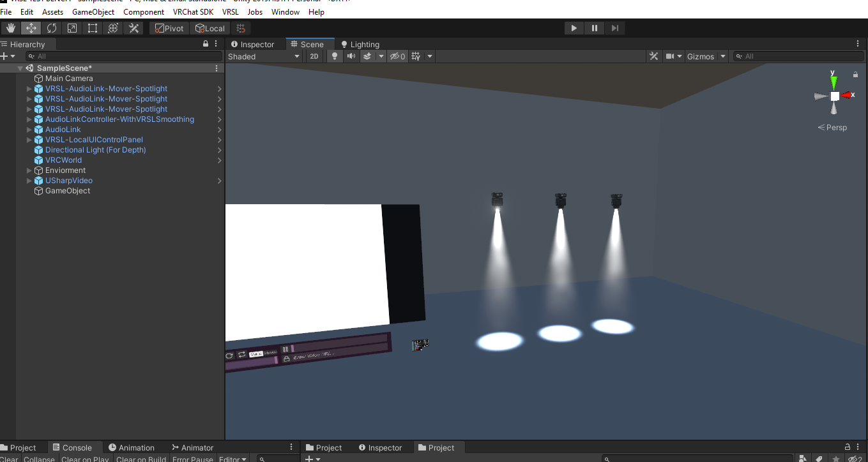Toggle Local/Global handle rotation

(210, 28)
